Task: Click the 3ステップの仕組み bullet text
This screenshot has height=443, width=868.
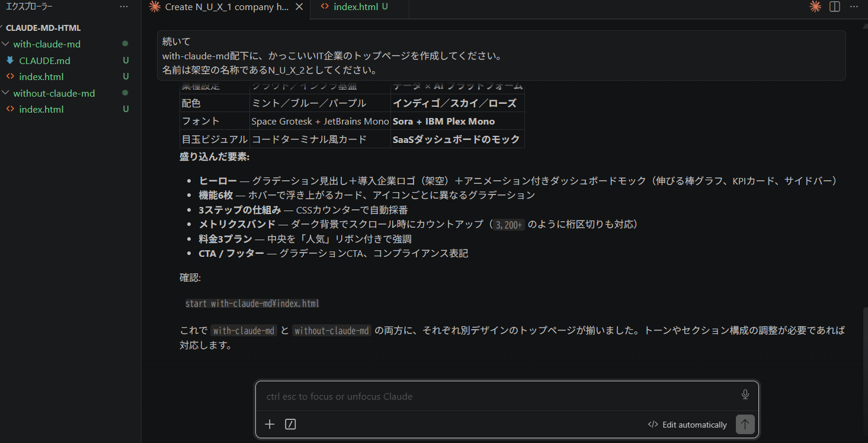Action: (x=303, y=210)
